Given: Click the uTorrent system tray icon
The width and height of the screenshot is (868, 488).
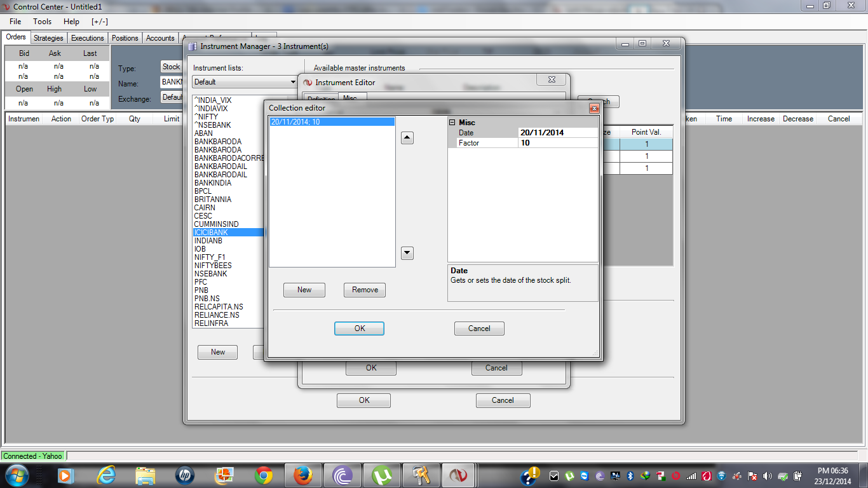Looking at the screenshot, I should coord(570,476).
